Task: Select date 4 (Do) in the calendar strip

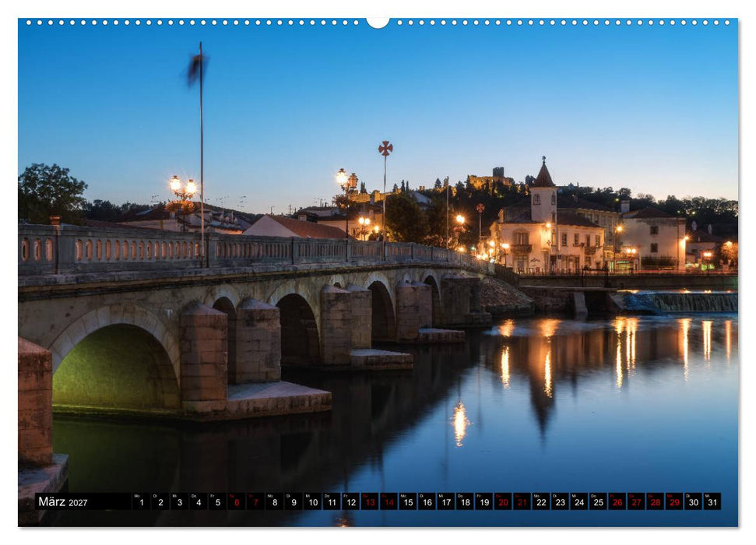Action: click(199, 501)
